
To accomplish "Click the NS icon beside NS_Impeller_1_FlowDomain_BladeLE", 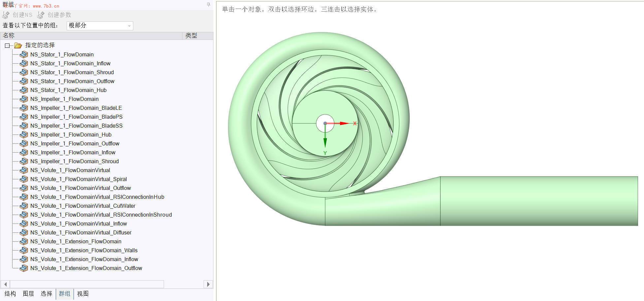I will (23, 108).
